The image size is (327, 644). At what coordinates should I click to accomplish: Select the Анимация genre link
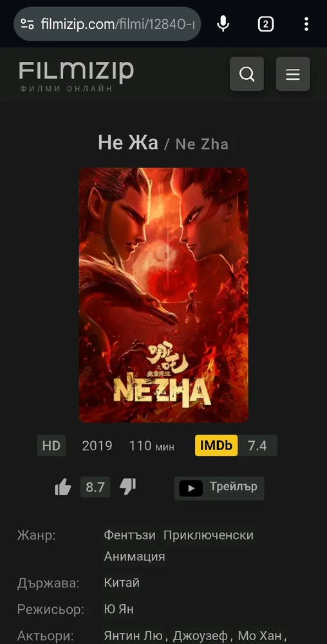point(135,556)
